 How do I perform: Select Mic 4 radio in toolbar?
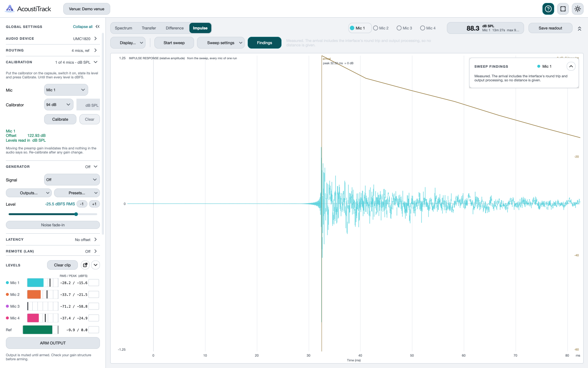(428, 28)
